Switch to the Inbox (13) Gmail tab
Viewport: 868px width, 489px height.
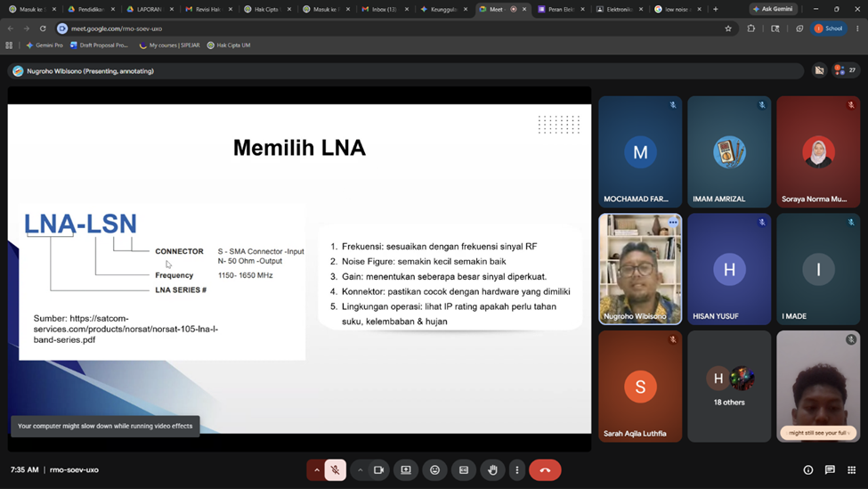[x=385, y=9]
